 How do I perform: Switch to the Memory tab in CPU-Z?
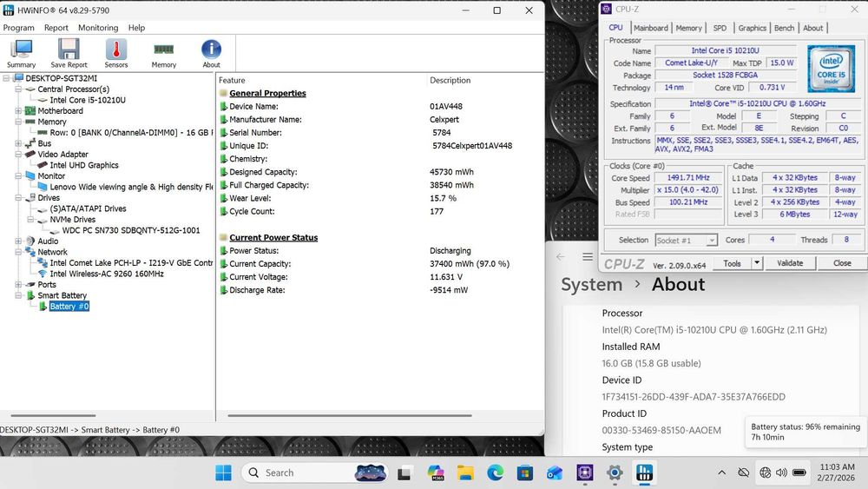tap(688, 28)
